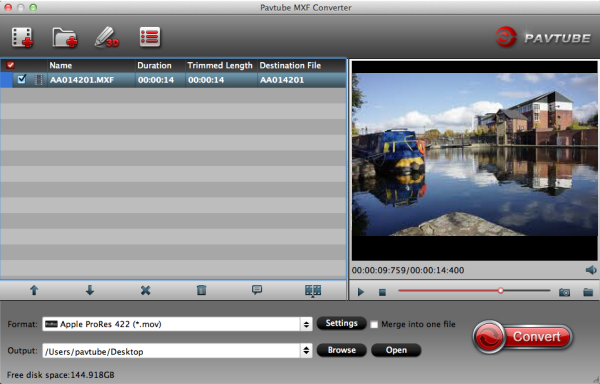Image resolution: width=600 pixels, height=384 pixels.
Task: Click the Duration column header
Action: click(160, 65)
